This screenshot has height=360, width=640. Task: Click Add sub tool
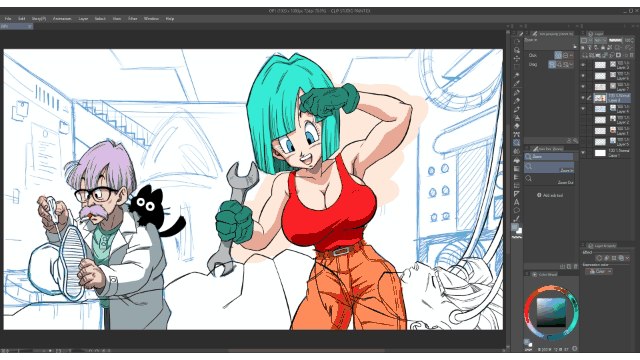coord(550,196)
